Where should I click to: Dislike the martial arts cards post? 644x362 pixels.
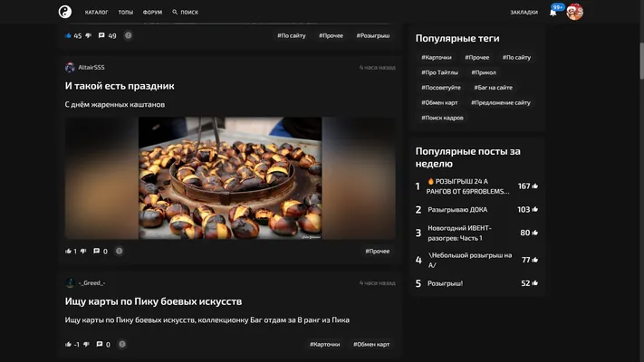click(x=86, y=344)
